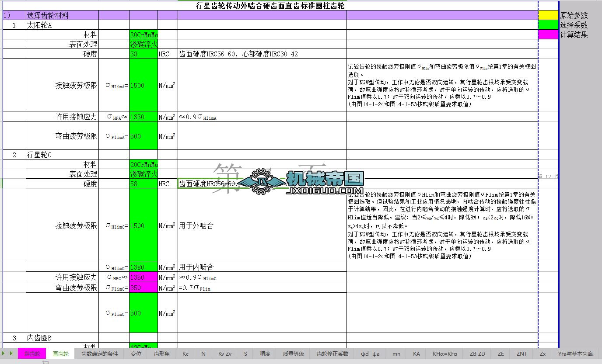The image size is (602, 364).
Task: Go to the ZNT sheet tab
Action: [x=522, y=354]
